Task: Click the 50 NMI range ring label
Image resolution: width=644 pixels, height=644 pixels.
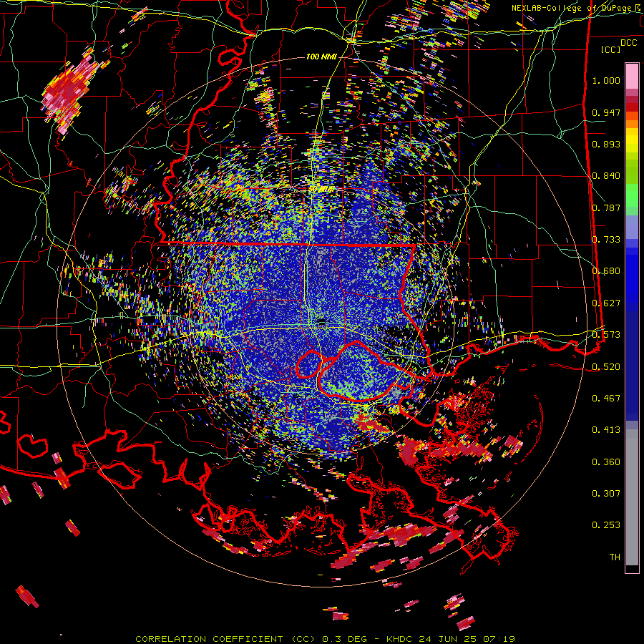Action: click(321, 190)
